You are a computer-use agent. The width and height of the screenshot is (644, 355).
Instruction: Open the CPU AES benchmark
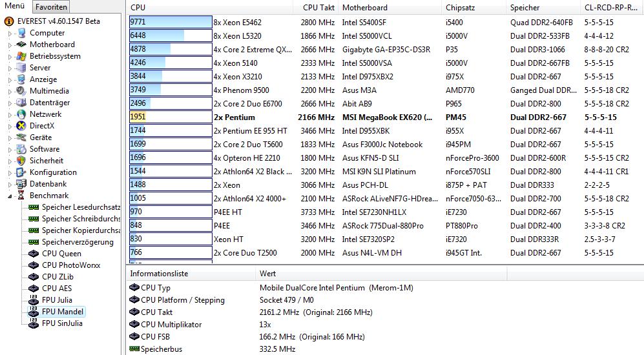[57, 288]
